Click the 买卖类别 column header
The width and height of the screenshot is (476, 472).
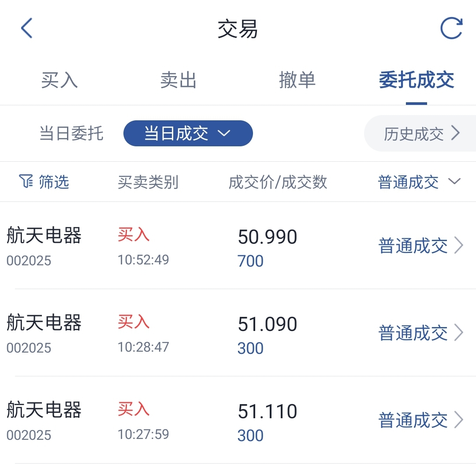coord(148,182)
